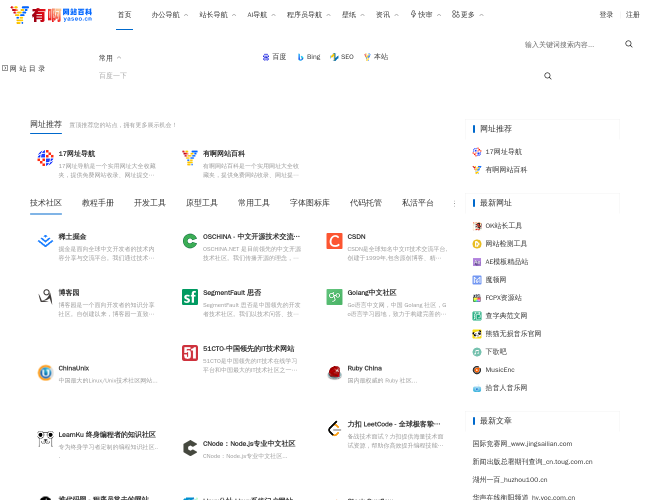Switch to the 开发工具 tab
The width and height of the screenshot is (650, 500).
click(150, 203)
